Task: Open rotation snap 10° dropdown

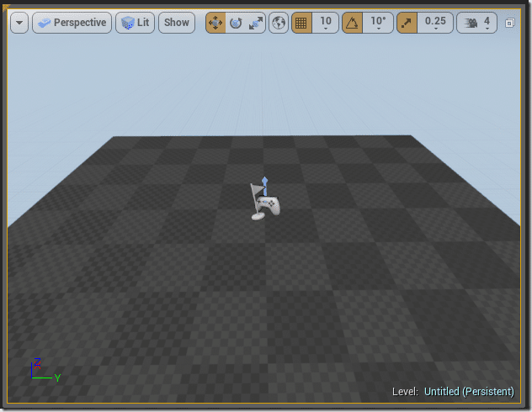Action: pos(378,23)
